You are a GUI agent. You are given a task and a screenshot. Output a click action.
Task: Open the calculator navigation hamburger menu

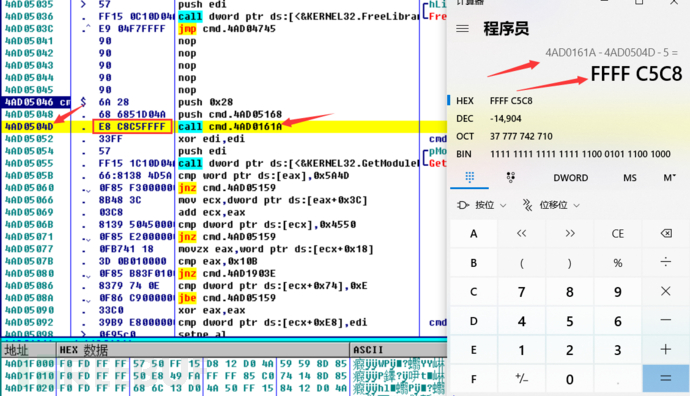coord(462,29)
